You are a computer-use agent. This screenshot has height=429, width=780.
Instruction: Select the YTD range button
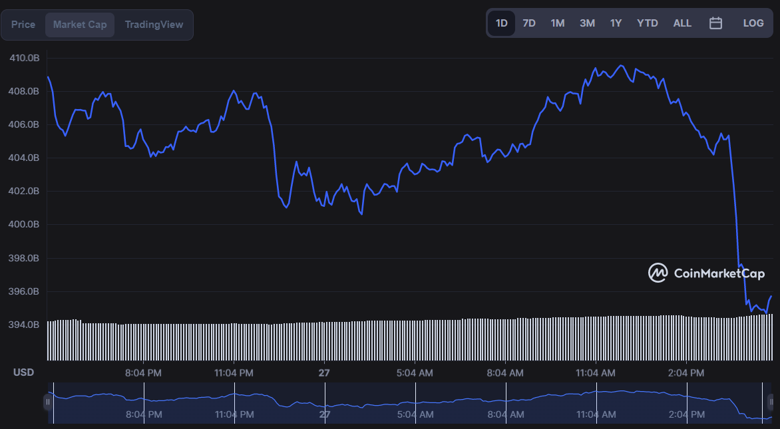647,23
